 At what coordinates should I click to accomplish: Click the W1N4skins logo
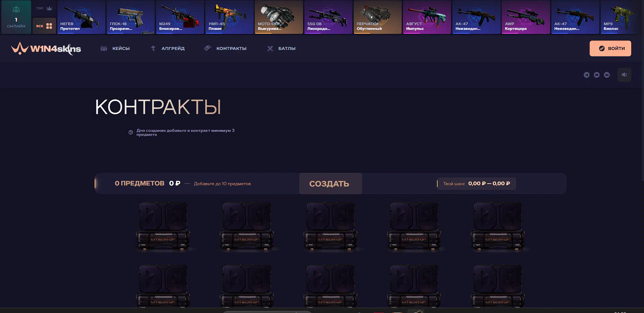[x=46, y=49]
